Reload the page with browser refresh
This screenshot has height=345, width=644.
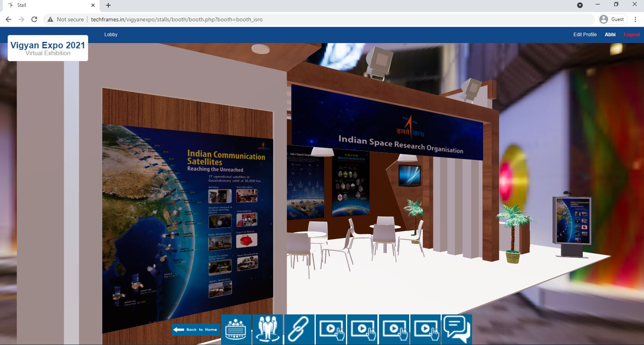[34, 19]
